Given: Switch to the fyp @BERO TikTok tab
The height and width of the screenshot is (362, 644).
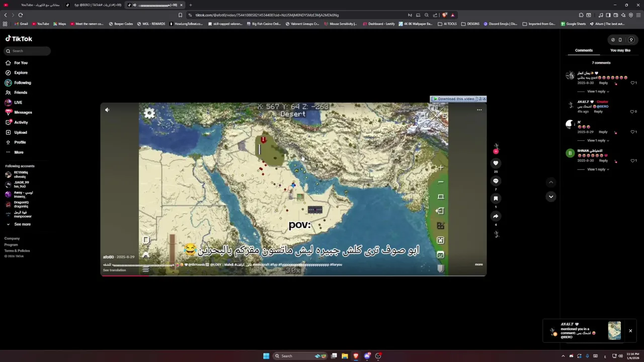Looking at the screenshot, I should [94, 5].
